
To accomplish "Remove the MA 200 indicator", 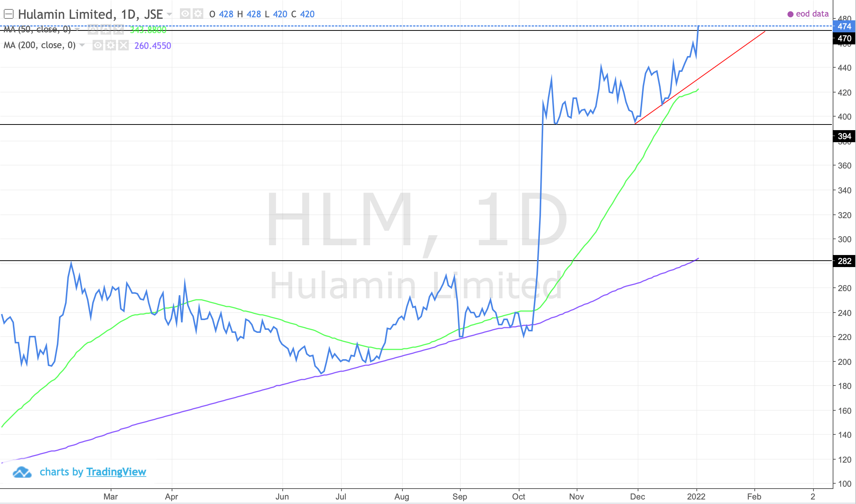I will coord(123,46).
